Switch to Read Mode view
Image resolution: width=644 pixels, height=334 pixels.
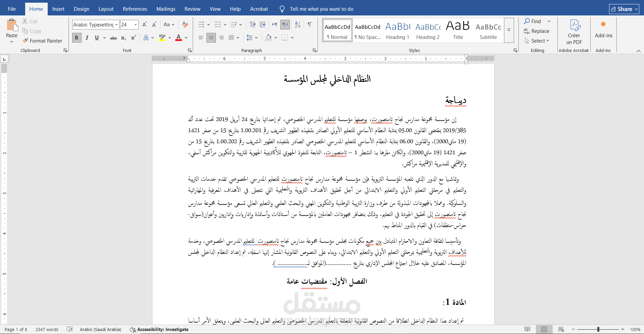(x=527, y=329)
